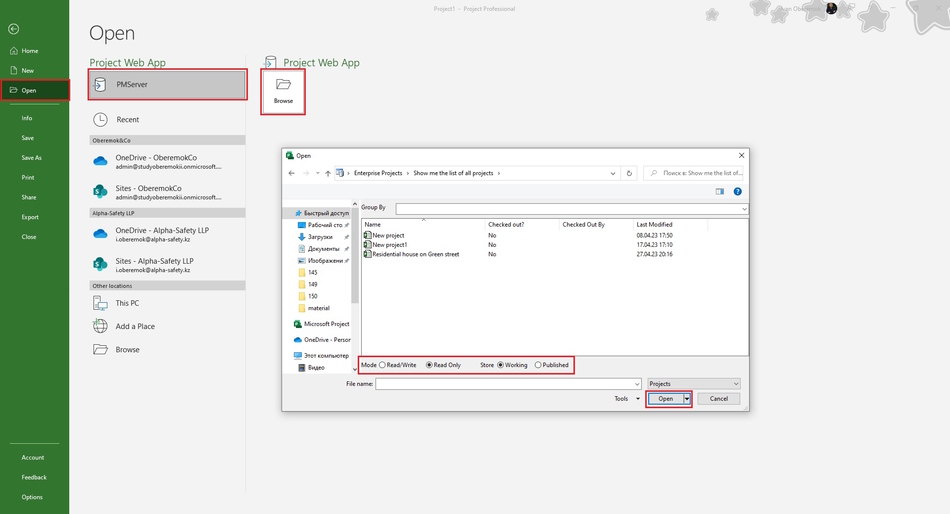Choose This PC location
The image size is (950, 514).
coord(167,303)
